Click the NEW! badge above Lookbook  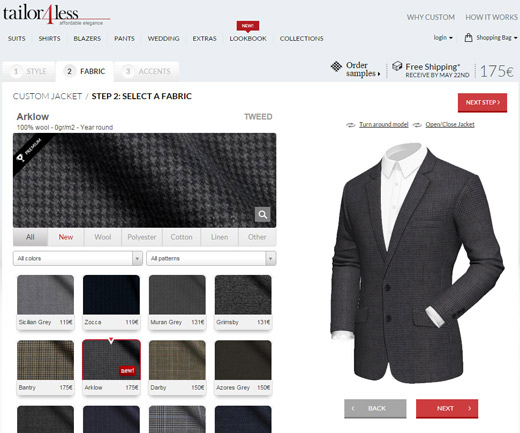(248, 26)
